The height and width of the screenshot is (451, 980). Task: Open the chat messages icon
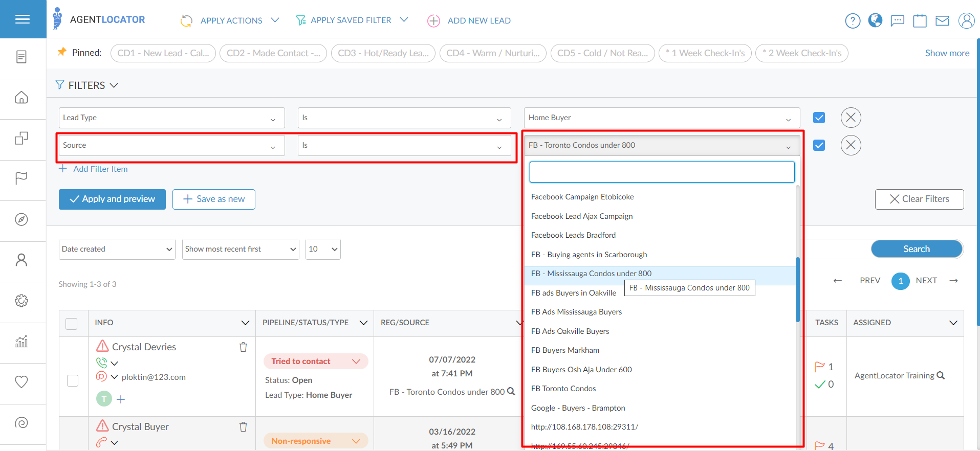coord(898,21)
